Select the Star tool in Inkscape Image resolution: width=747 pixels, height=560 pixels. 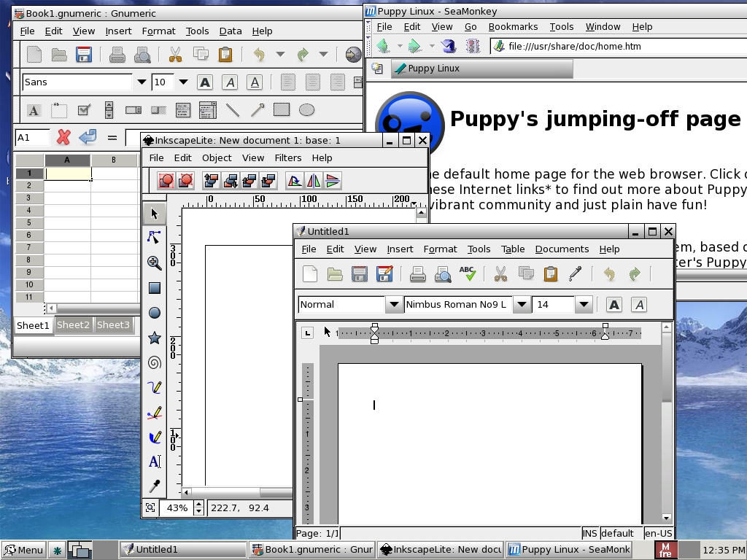154,338
